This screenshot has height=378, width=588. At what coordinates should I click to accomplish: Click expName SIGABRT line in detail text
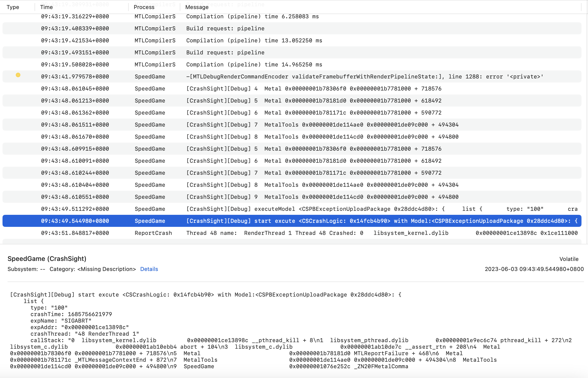61,321
